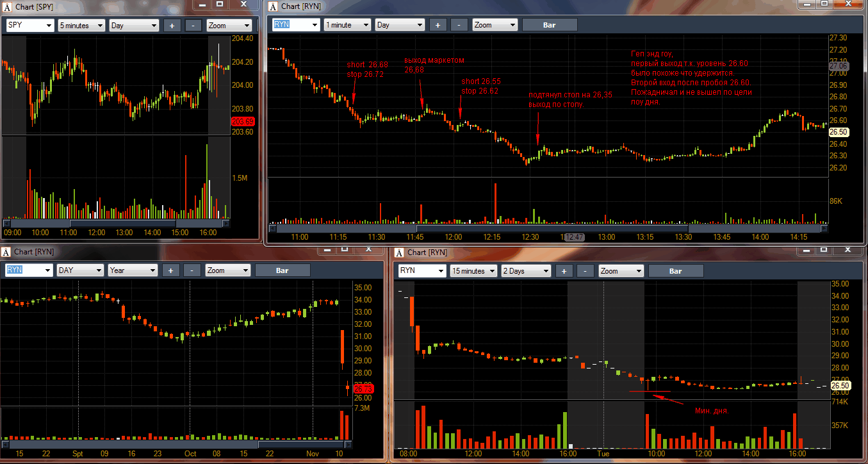Click the Chart [SPY] window title

(x=36, y=6)
